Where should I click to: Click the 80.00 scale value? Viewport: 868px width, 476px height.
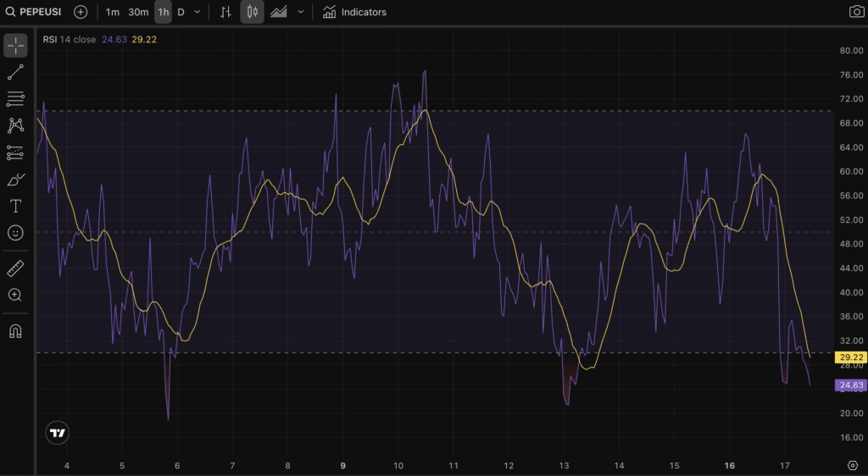coord(851,50)
